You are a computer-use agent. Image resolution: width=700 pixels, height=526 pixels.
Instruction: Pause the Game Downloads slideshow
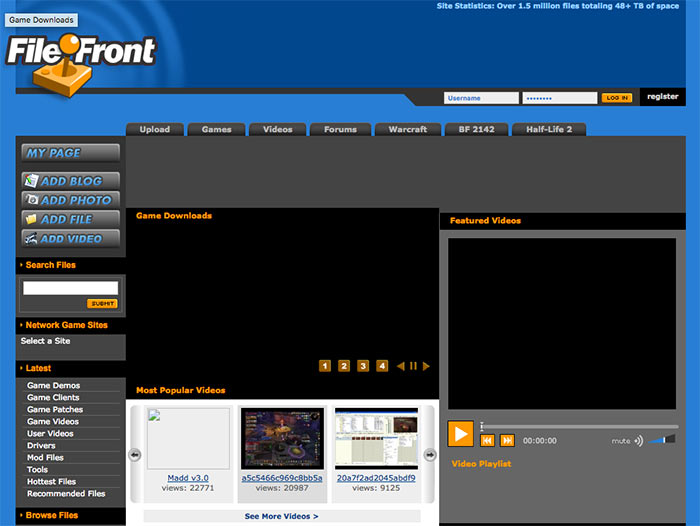(413, 366)
